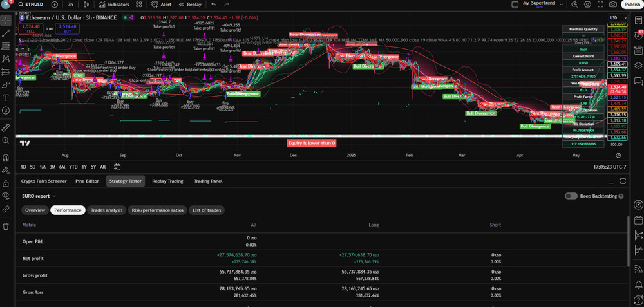Open ETHUSD symbol search
This screenshot has width=644, height=307.
(x=31, y=5)
